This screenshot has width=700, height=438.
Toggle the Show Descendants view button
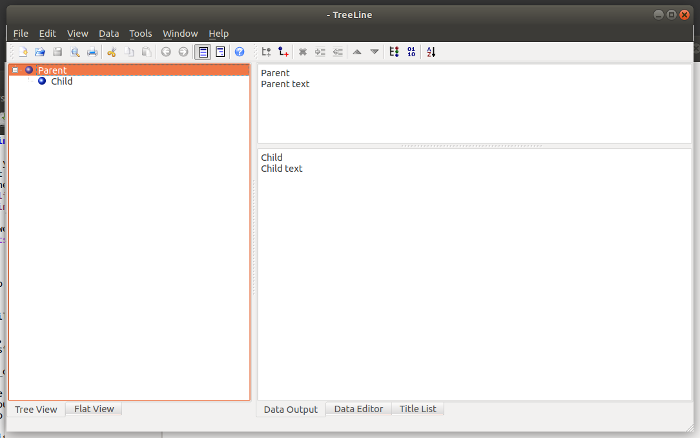220,52
